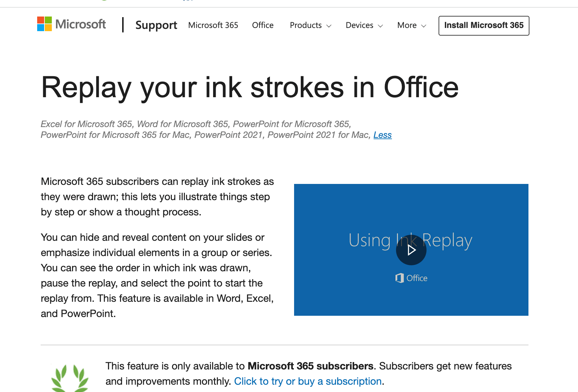This screenshot has height=392, width=578.
Task: Click Install Microsoft 365 button
Action: 484,25
